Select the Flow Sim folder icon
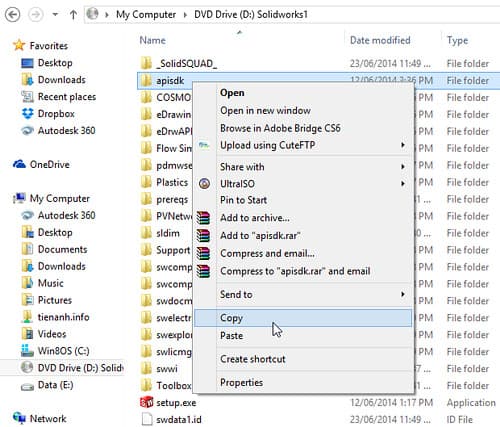This screenshot has height=427, width=500. coord(146,148)
